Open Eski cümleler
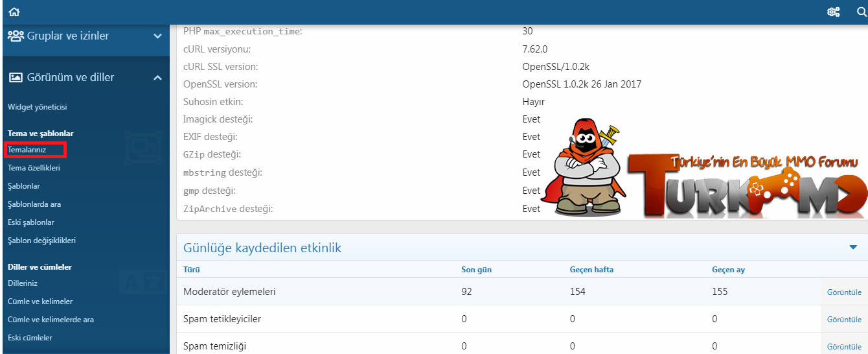The width and height of the screenshot is (868, 354). (30, 338)
